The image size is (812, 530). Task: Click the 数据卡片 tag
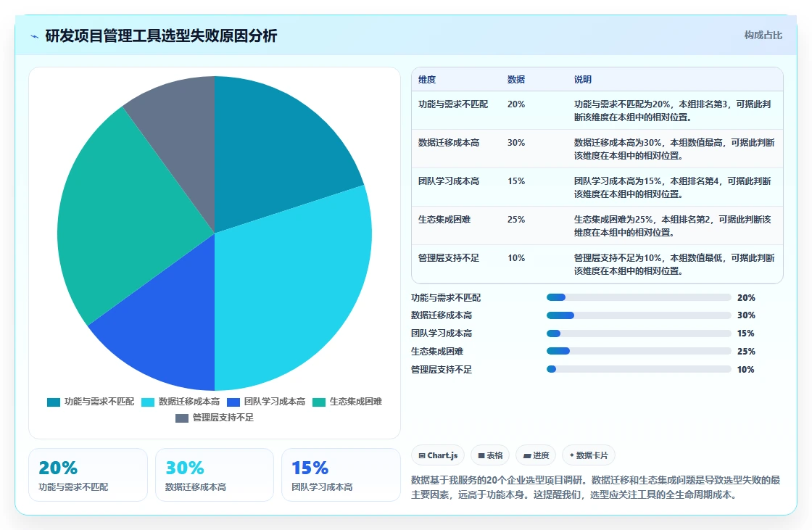pos(588,455)
